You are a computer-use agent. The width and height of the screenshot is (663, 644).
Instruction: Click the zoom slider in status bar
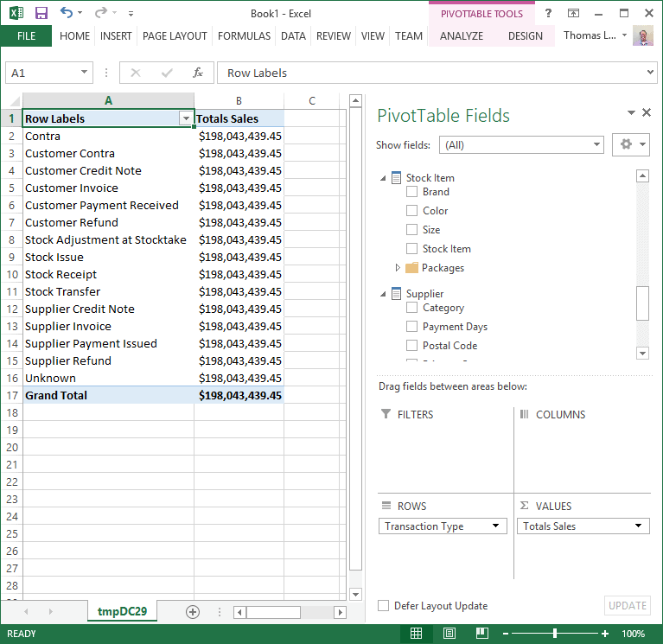[x=555, y=634]
